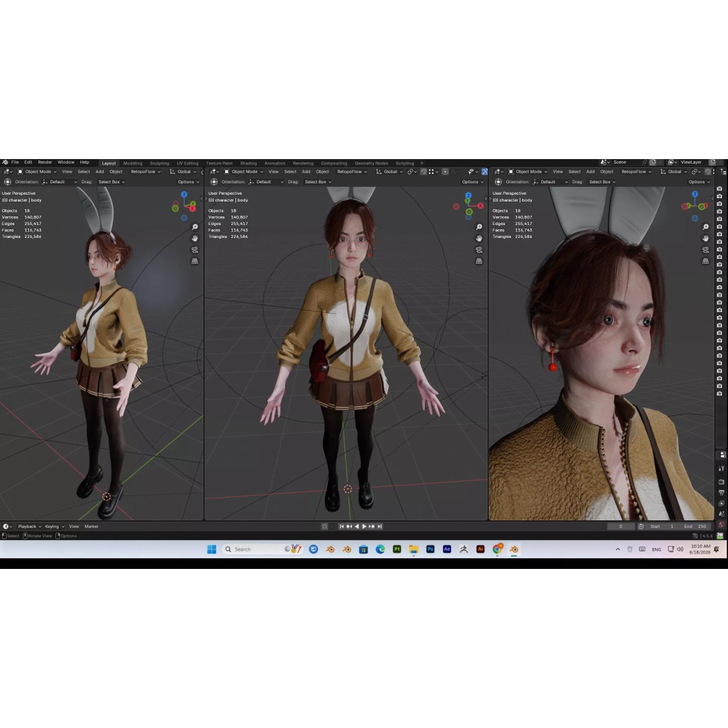
Task: Open Orientation Default dropdown in left viewport
Action: [x=60, y=182]
